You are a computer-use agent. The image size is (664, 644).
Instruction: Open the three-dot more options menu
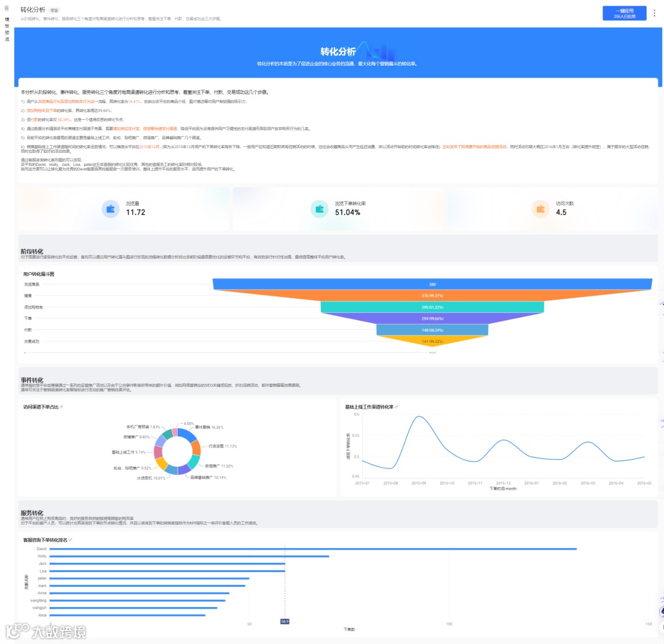point(654,13)
